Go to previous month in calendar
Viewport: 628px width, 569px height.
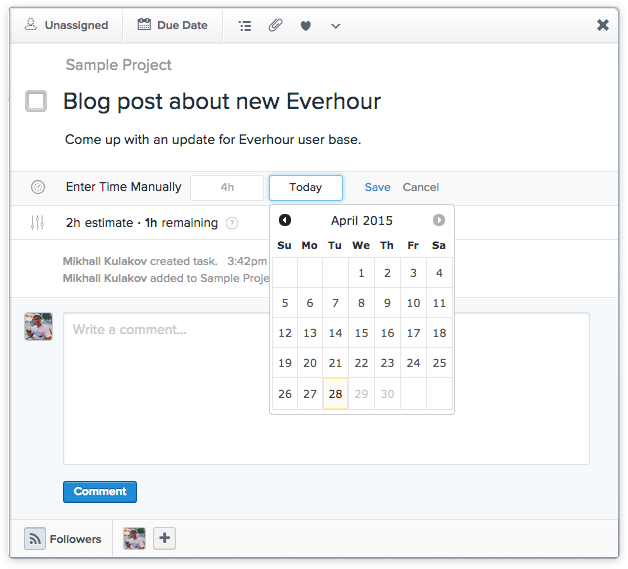point(285,220)
